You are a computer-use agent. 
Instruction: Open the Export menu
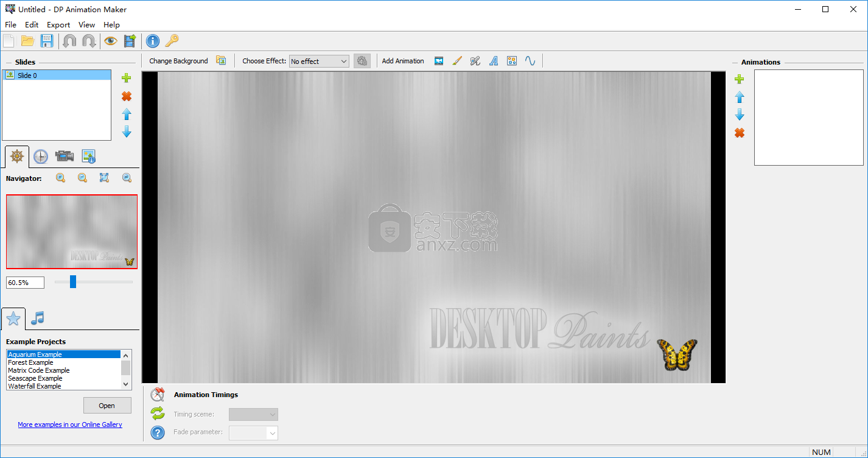[x=58, y=25]
